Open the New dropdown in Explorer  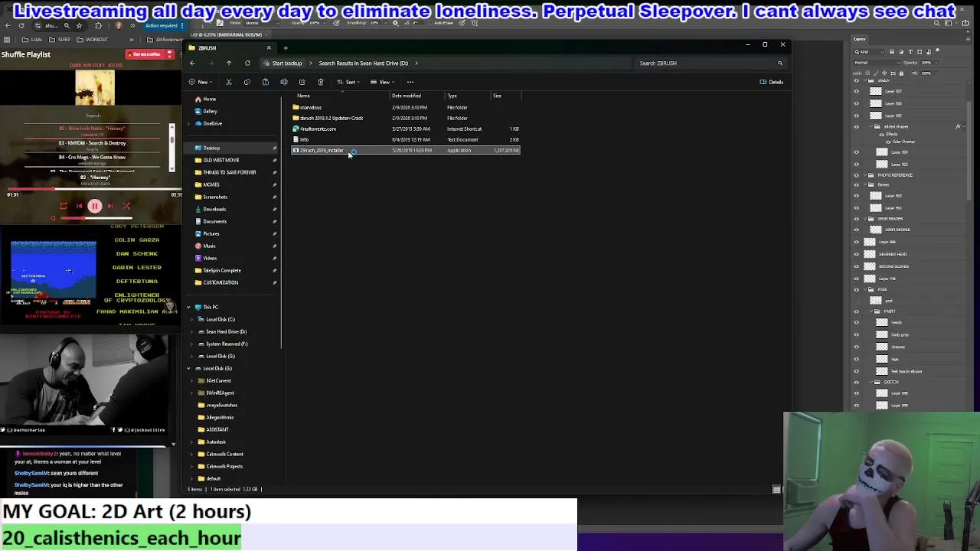coord(201,82)
